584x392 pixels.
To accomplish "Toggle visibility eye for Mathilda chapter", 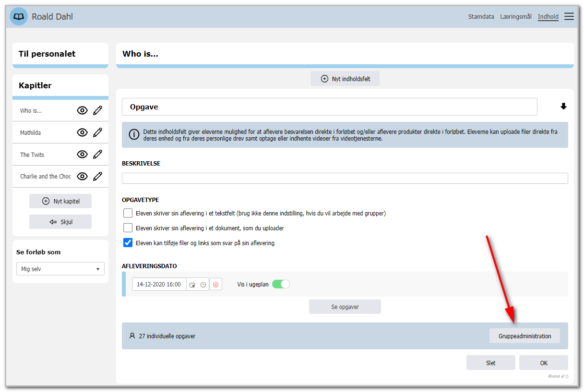I will [82, 132].
